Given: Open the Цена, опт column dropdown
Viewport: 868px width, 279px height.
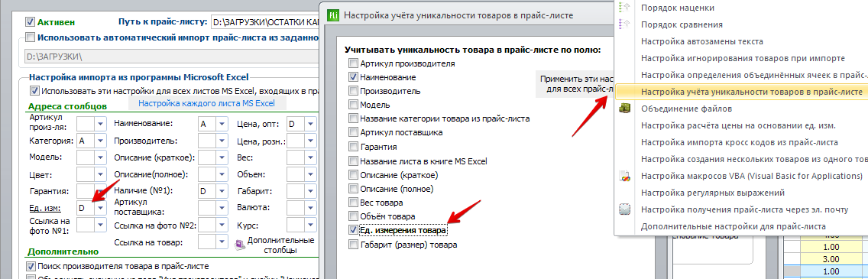Looking at the screenshot, I should tap(310, 123).
